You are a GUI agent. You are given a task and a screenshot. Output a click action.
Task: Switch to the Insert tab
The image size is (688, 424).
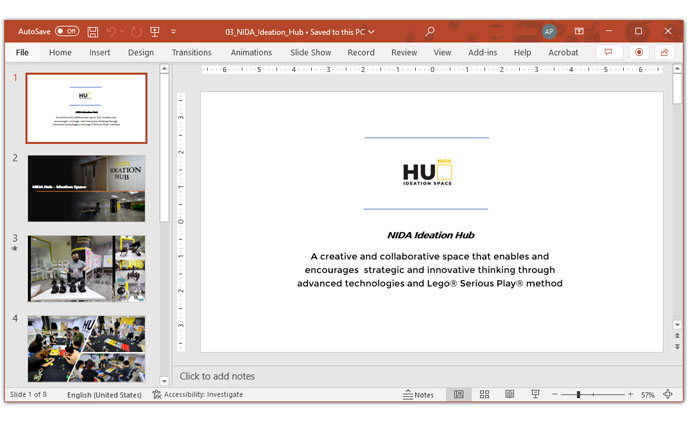(x=100, y=53)
